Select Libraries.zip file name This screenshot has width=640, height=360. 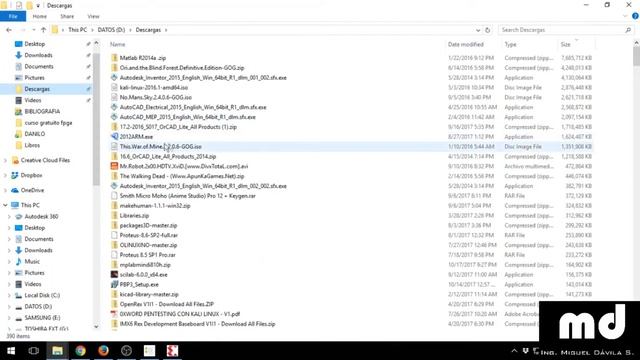[x=134, y=216]
